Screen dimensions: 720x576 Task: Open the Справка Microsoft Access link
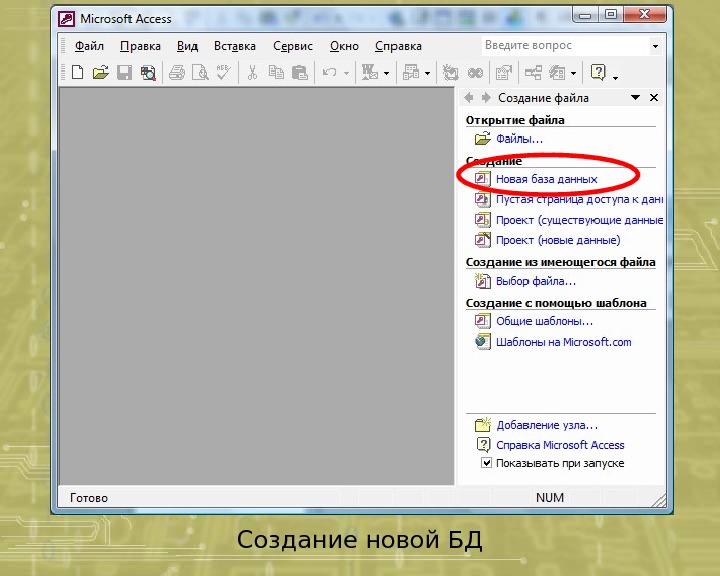[560, 445]
